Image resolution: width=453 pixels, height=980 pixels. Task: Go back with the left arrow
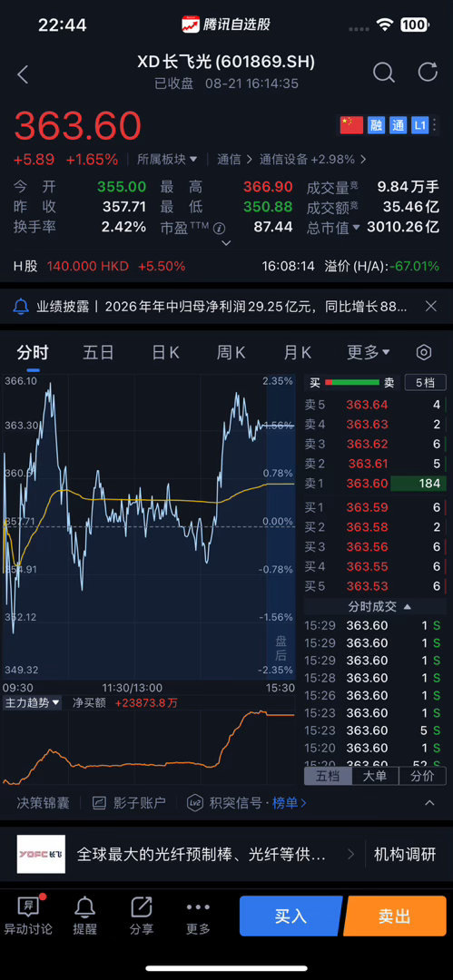pyautogui.click(x=24, y=74)
